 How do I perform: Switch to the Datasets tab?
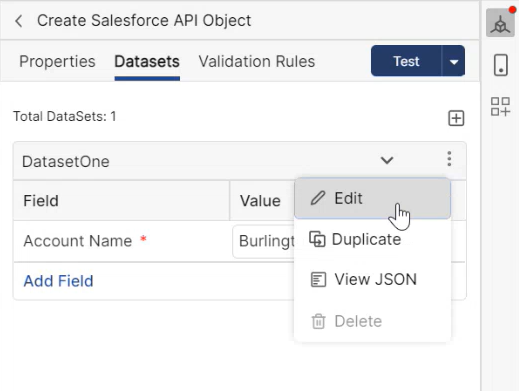tap(147, 62)
